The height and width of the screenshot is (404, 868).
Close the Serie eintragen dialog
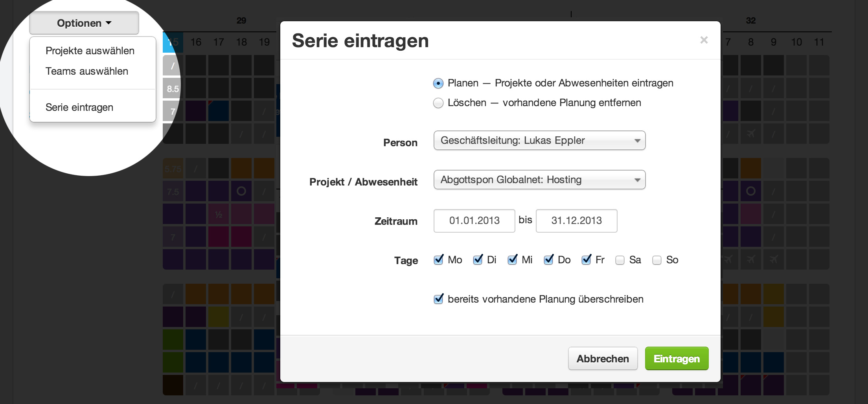[704, 40]
